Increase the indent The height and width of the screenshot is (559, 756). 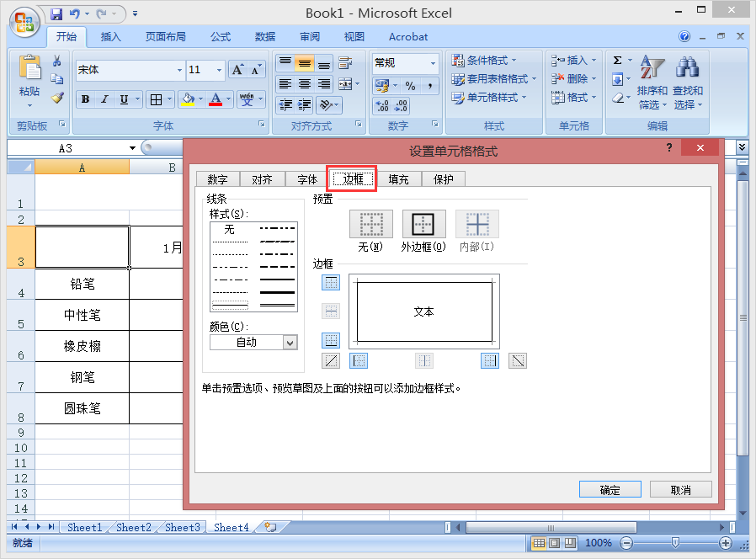(305, 104)
